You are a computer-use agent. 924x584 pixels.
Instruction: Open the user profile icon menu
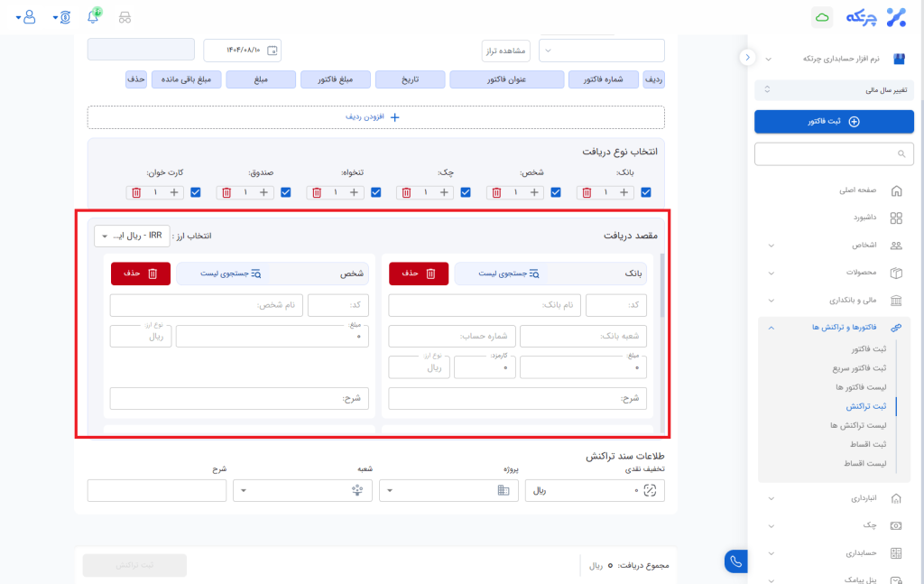pyautogui.click(x=29, y=17)
